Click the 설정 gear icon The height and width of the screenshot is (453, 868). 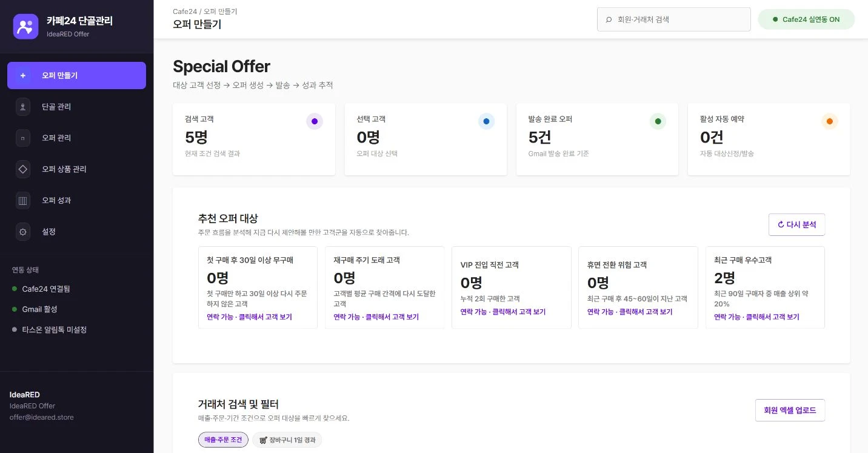23,232
